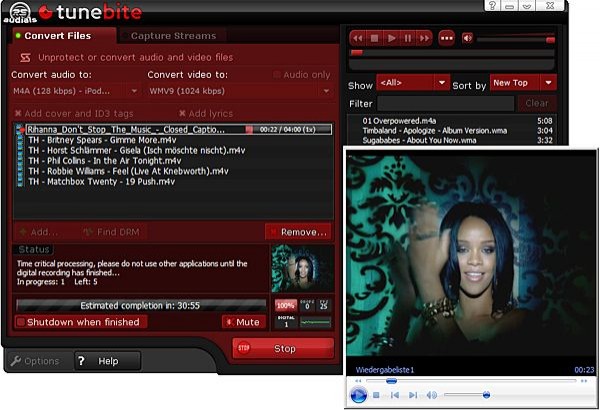
Task: Click the media player seek forward arrows
Action: (584, 381)
